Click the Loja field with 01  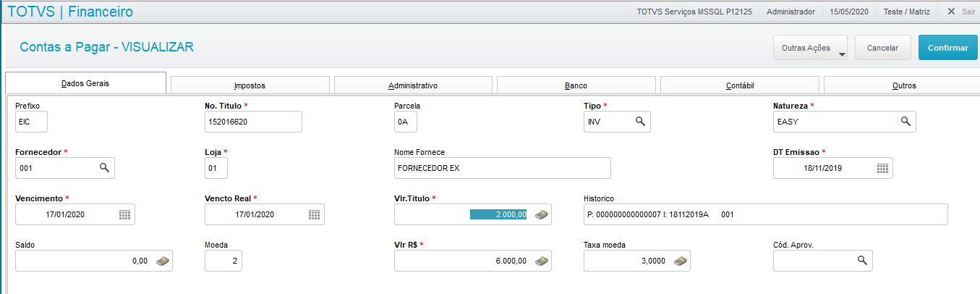pyautogui.click(x=216, y=168)
